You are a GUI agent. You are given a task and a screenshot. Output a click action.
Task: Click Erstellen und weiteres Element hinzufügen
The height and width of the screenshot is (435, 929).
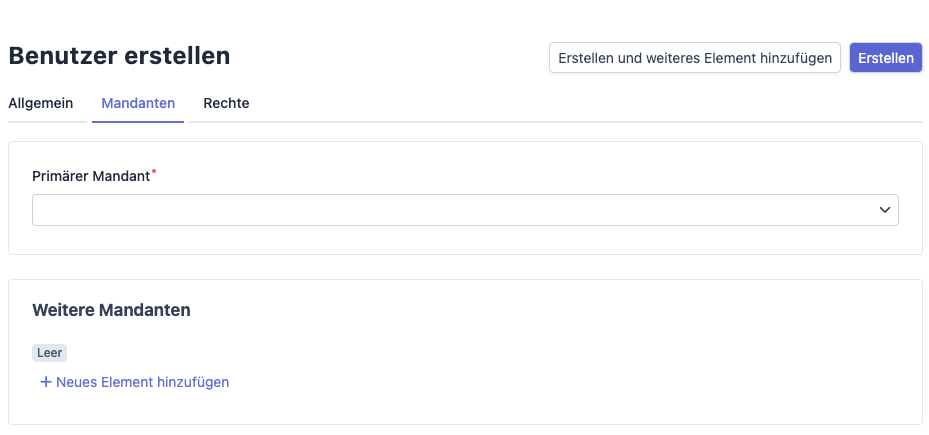tap(694, 57)
